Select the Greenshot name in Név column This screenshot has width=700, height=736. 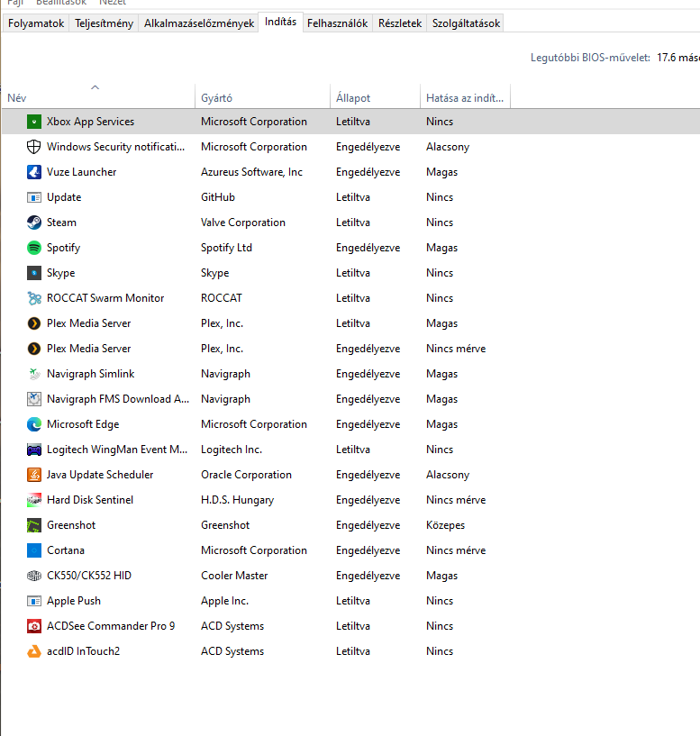click(x=71, y=525)
